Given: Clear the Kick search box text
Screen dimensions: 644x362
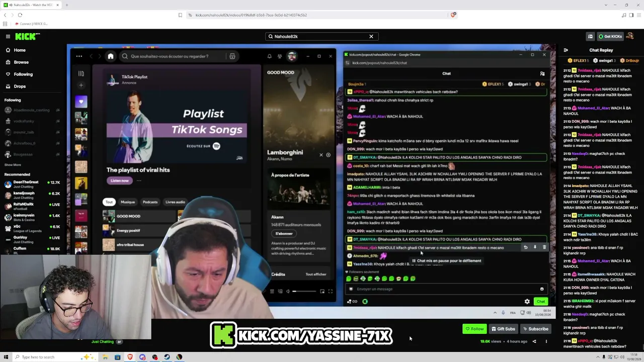Looking at the screenshot, I should [x=371, y=36].
